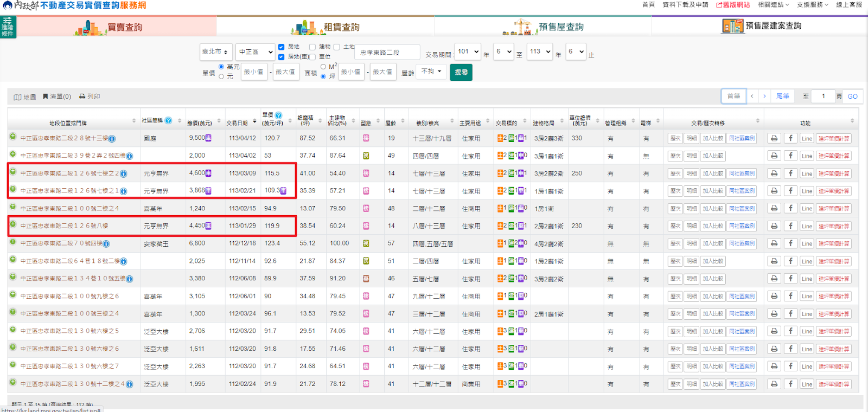868x412 pixels.
Task: Expand 相關連結 menu in top navigation
Action: point(774,5)
